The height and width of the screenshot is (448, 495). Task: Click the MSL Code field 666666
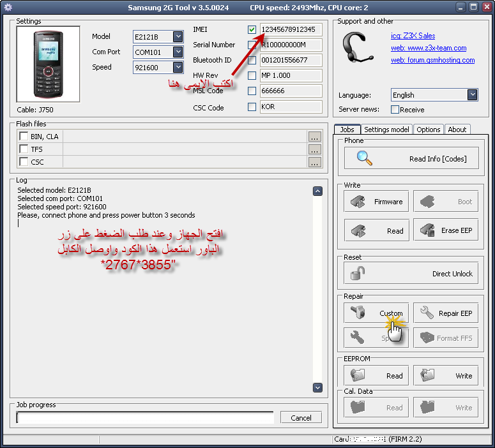point(291,91)
